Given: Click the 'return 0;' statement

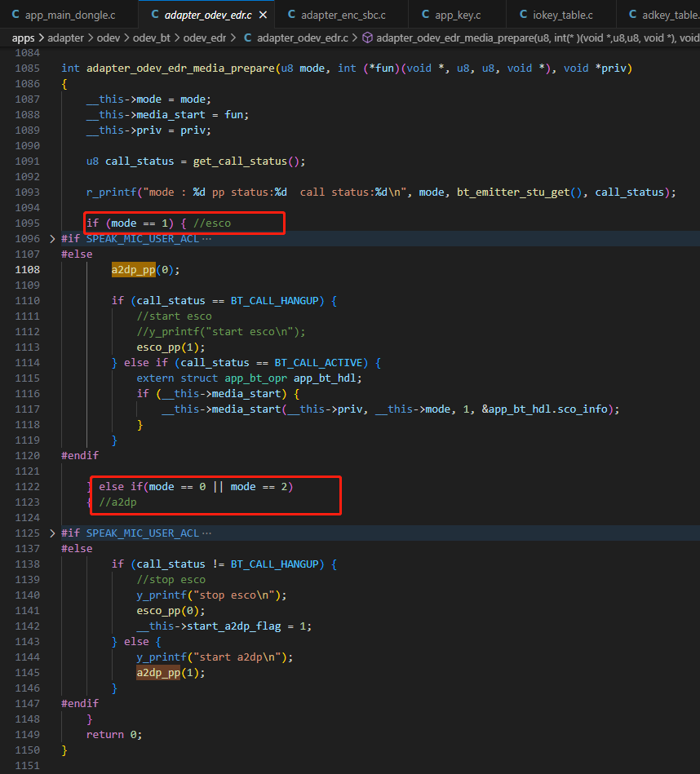Looking at the screenshot, I should [x=114, y=735].
